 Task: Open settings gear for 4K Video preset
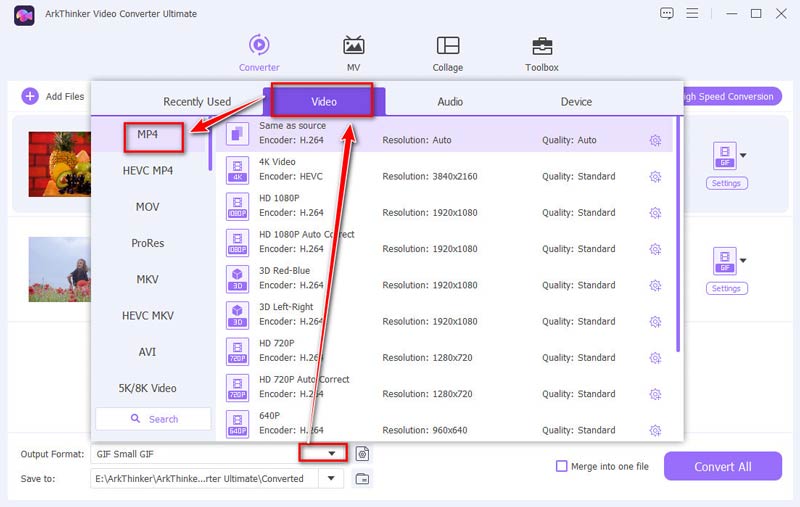pyautogui.click(x=655, y=176)
